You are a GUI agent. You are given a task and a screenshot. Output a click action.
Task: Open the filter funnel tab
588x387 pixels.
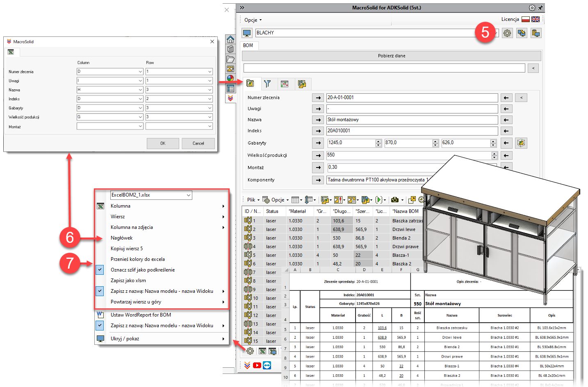pyautogui.click(x=267, y=84)
